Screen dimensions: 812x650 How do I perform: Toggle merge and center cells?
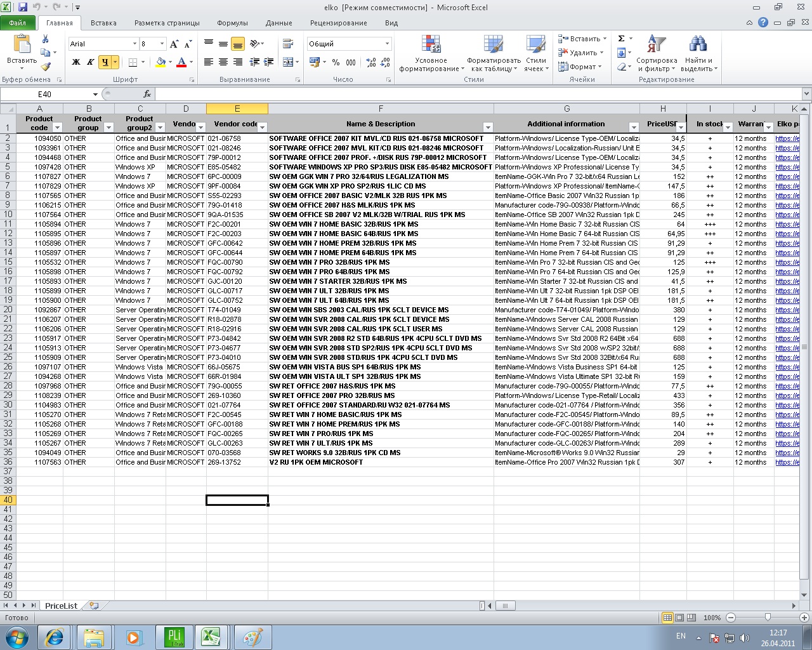coord(288,62)
